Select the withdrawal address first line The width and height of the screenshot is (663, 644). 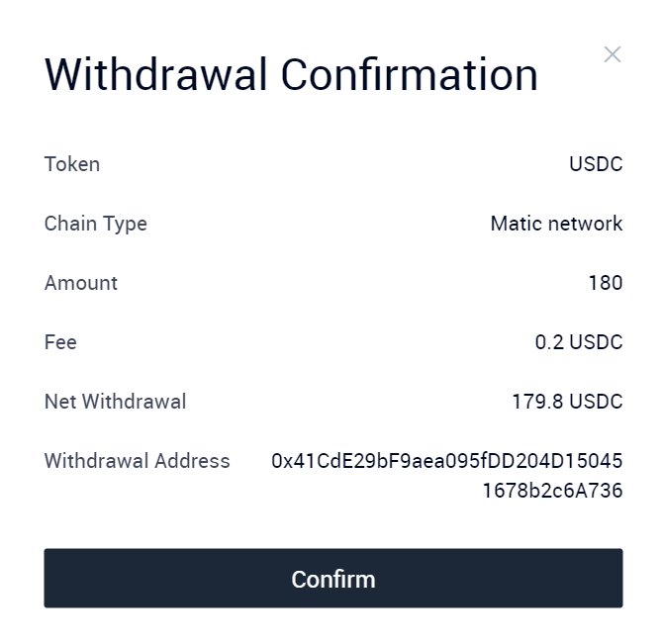click(447, 461)
